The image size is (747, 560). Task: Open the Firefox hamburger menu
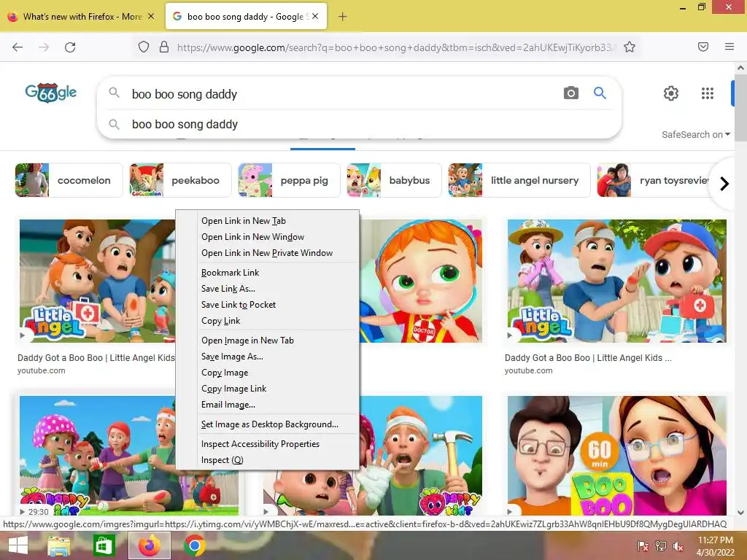pyautogui.click(x=729, y=47)
